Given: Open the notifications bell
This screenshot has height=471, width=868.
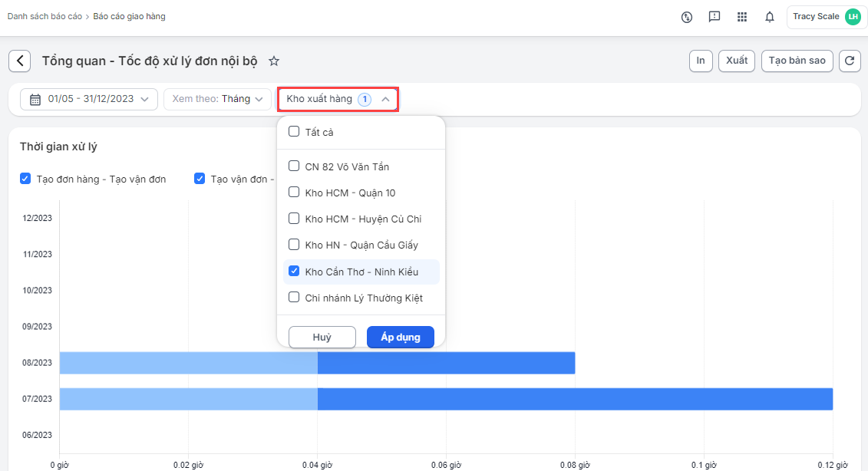Looking at the screenshot, I should pyautogui.click(x=770, y=17).
